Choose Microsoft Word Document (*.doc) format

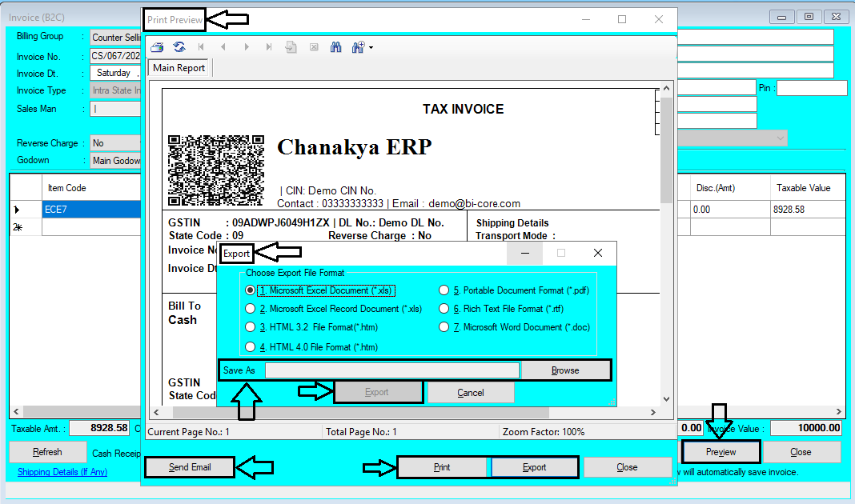tap(445, 326)
